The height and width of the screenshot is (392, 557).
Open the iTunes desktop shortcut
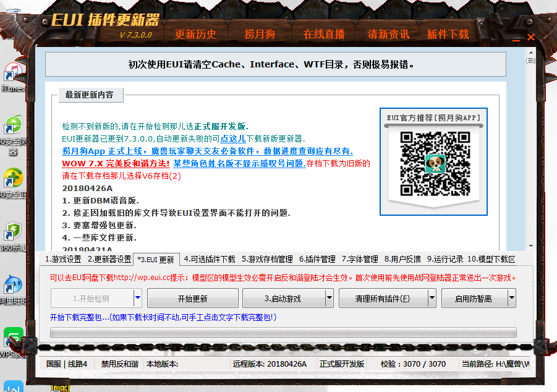[x=13, y=77]
